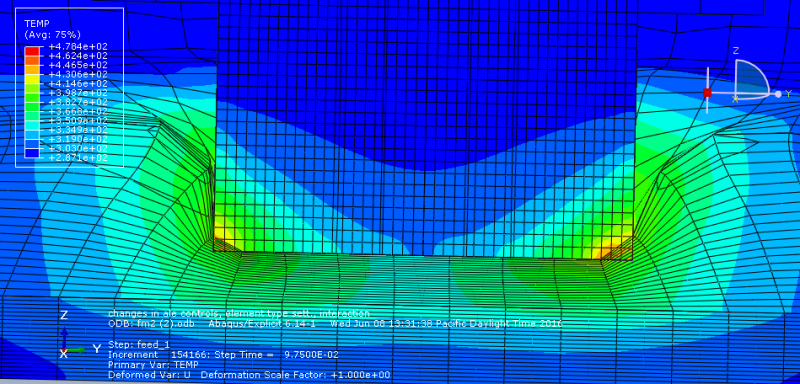Click the legend value +3.190e+02

pos(78,139)
